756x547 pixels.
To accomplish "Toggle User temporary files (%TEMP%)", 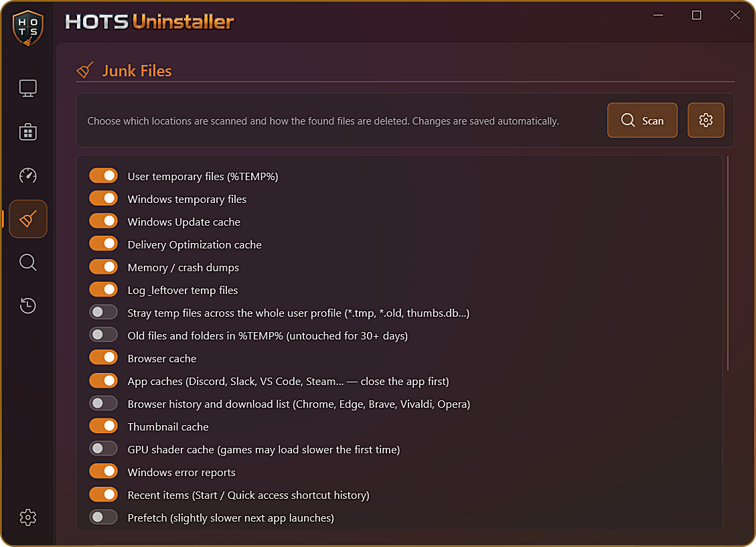I will tap(104, 175).
